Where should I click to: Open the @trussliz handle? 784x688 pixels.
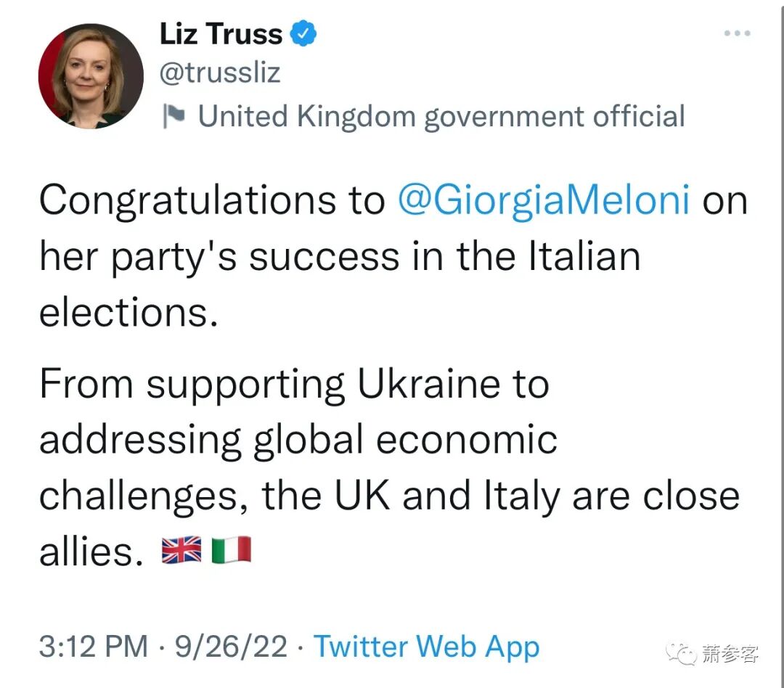219,73
